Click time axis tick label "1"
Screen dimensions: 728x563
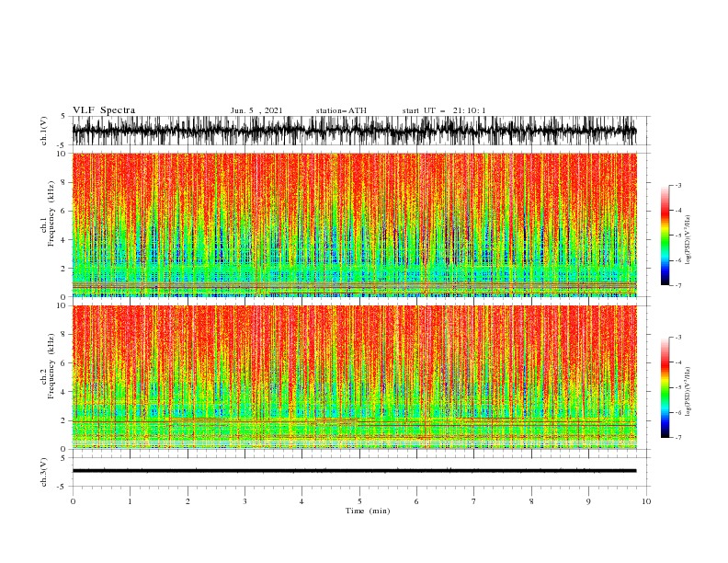[x=130, y=501]
